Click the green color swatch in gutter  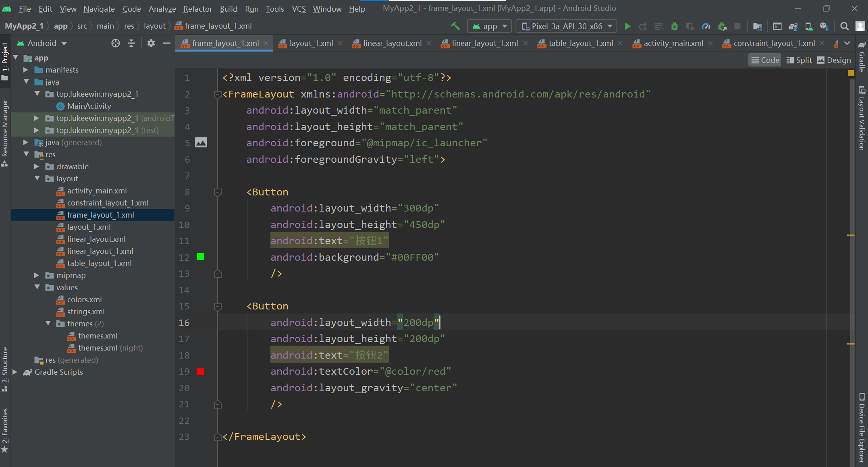tap(201, 257)
